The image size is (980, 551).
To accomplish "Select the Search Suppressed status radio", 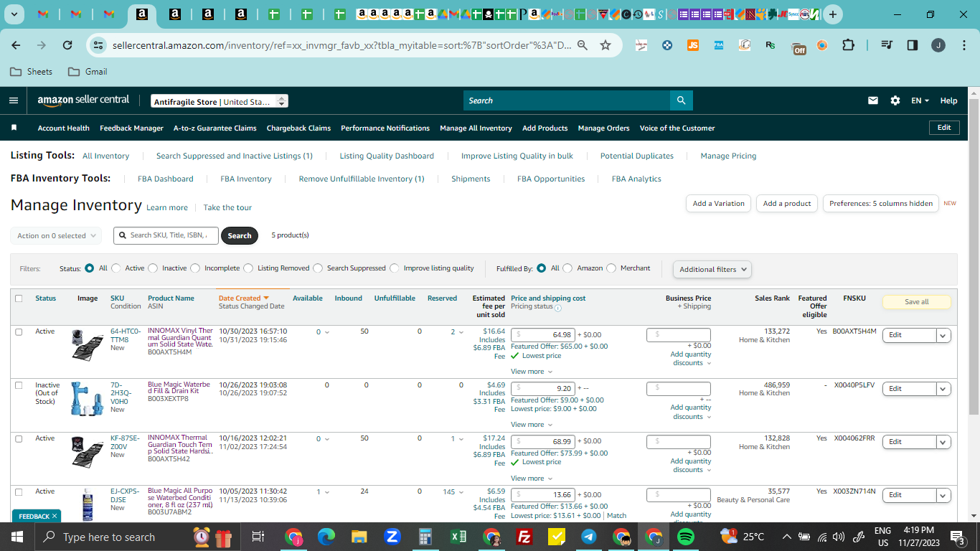I will (x=318, y=268).
